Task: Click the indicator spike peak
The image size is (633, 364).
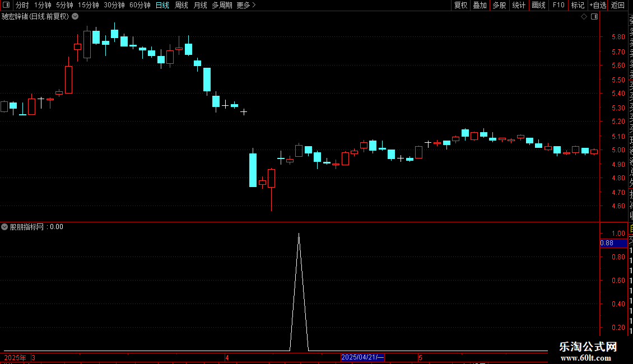Action: (x=299, y=234)
